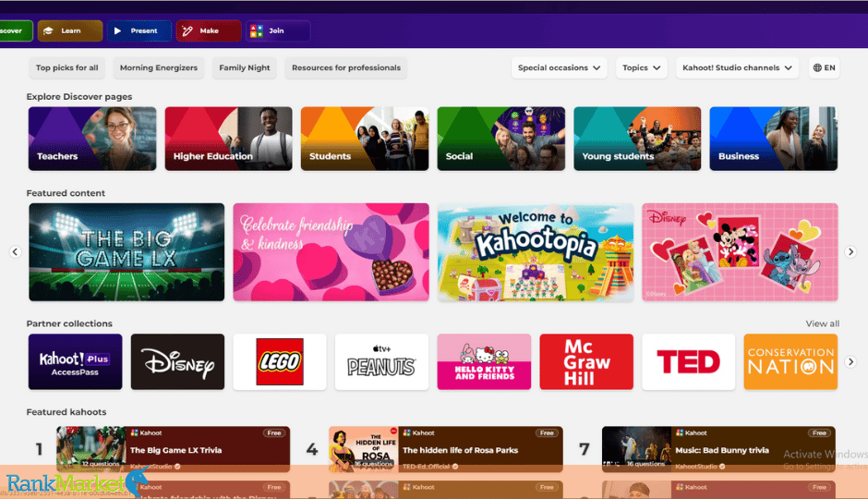Click the Featured kahoots heading
Viewport: 868px width, 499px height.
pos(66,412)
